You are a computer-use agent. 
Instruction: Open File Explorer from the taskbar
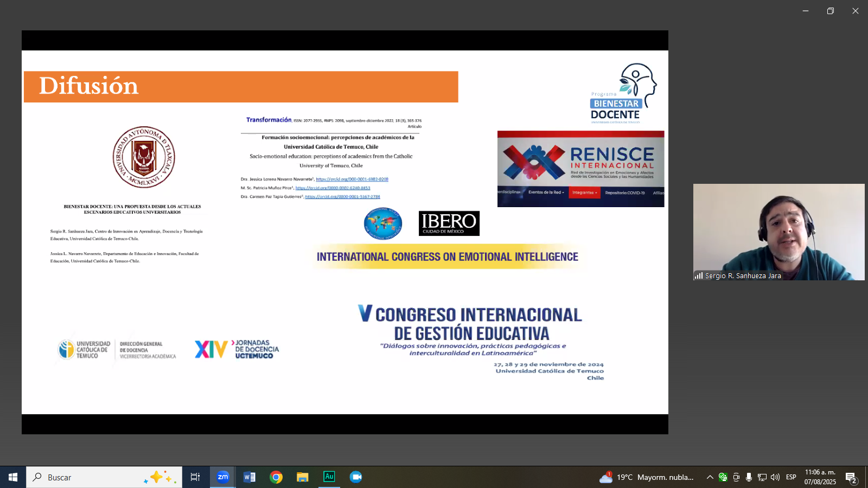302,477
